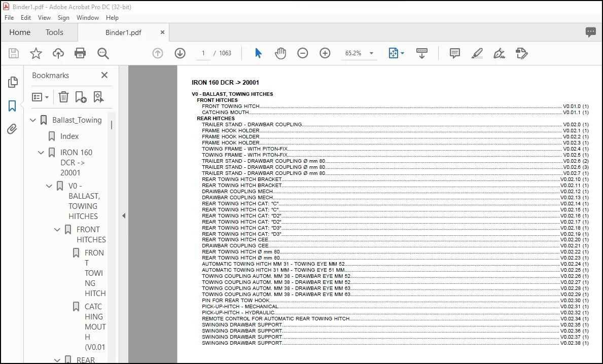603x364 pixels.
Task: Select the Highlight text pen tool
Action: [x=477, y=53]
